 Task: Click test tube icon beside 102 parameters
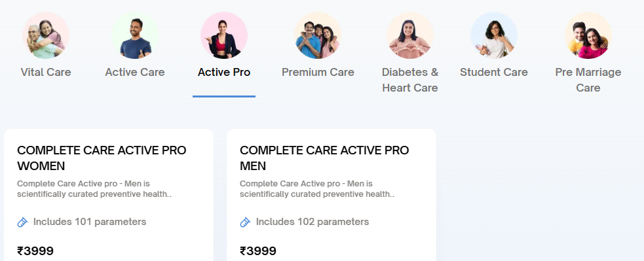click(x=245, y=222)
